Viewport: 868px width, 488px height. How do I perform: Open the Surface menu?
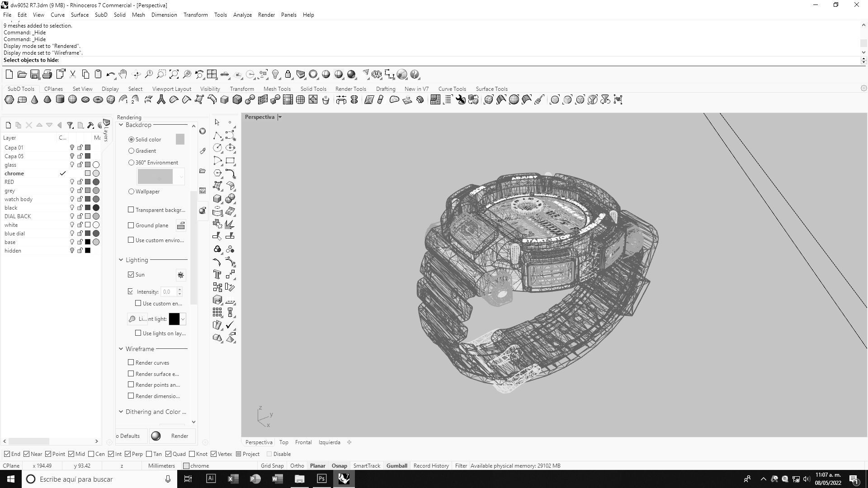pyautogui.click(x=80, y=15)
